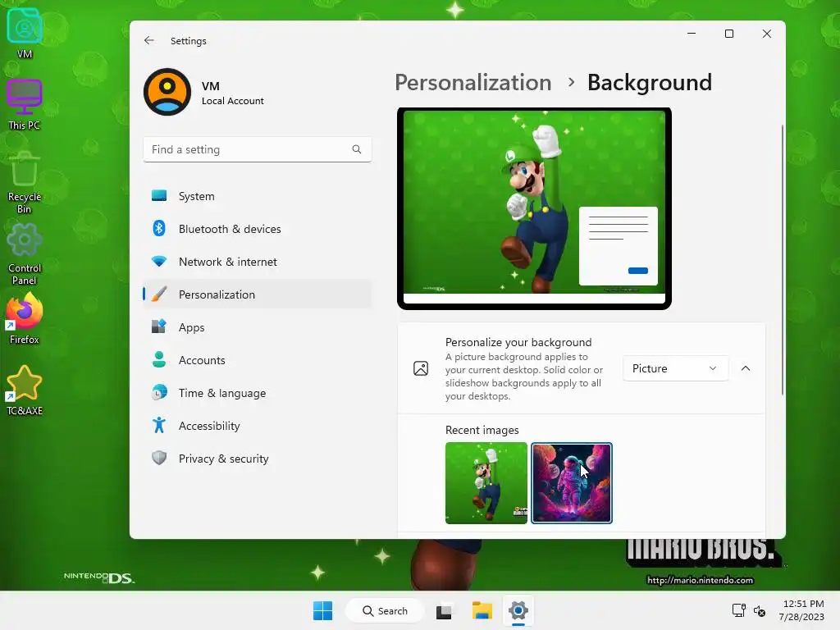The width and height of the screenshot is (840, 630).
Task: Select the Personalization category
Action: (257, 294)
